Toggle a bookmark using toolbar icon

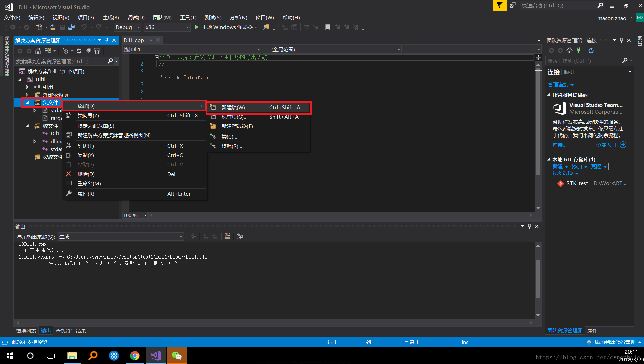[x=328, y=27]
